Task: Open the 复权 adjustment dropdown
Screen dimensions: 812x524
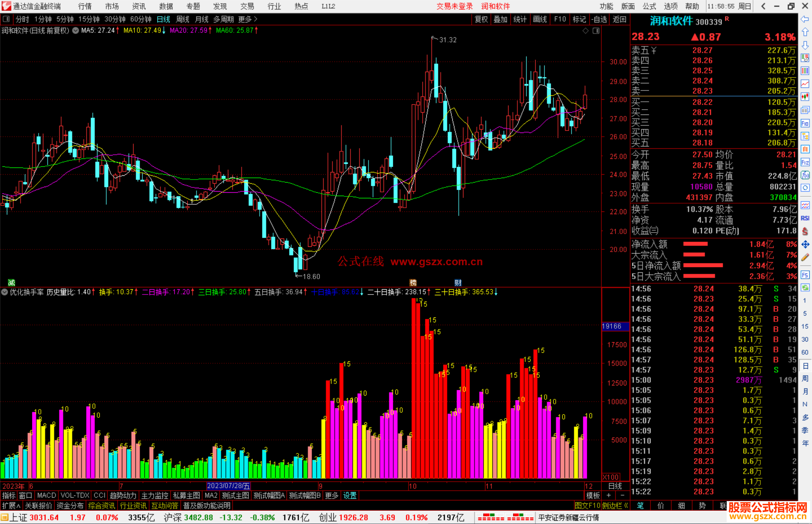Action: [x=481, y=19]
